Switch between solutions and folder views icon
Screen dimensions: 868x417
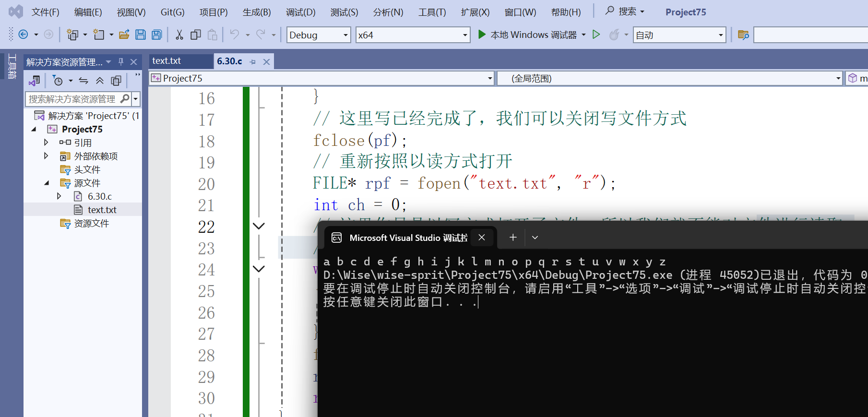click(35, 81)
